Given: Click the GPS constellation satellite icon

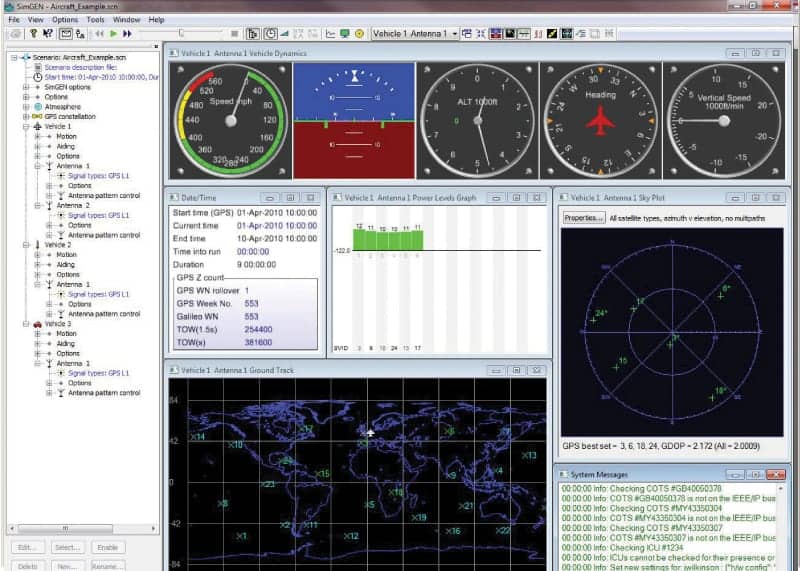Looking at the screenshot, I should (x=37, y=116).
